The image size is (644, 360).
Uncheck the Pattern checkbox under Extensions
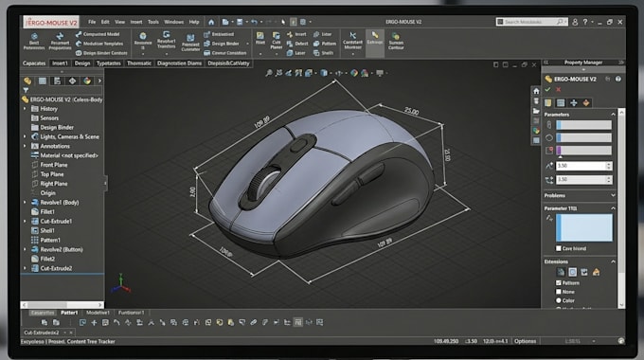tap(559, 282)
